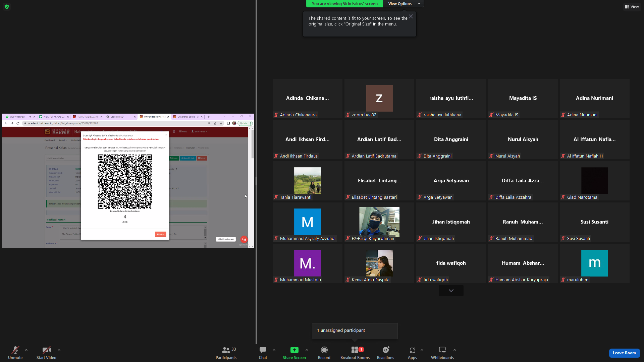Select the Adina Nurimani participant tile

click(x=595, y=98)
